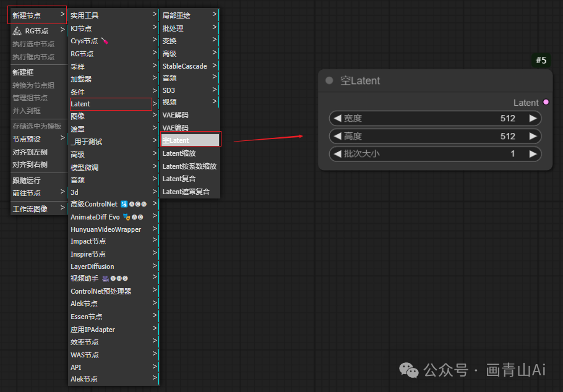Screen dimensions: 563x392
Task: Open Inspire节点 category
Action: [113, 254]
